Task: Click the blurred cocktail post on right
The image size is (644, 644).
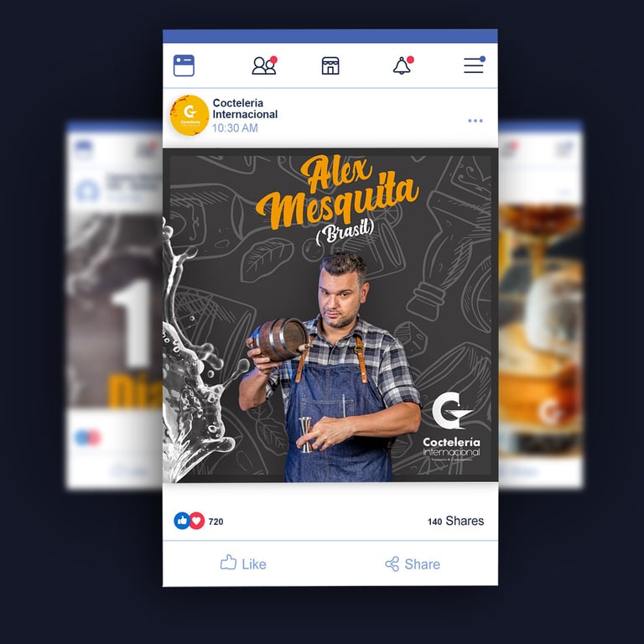Action: point(541,304)
